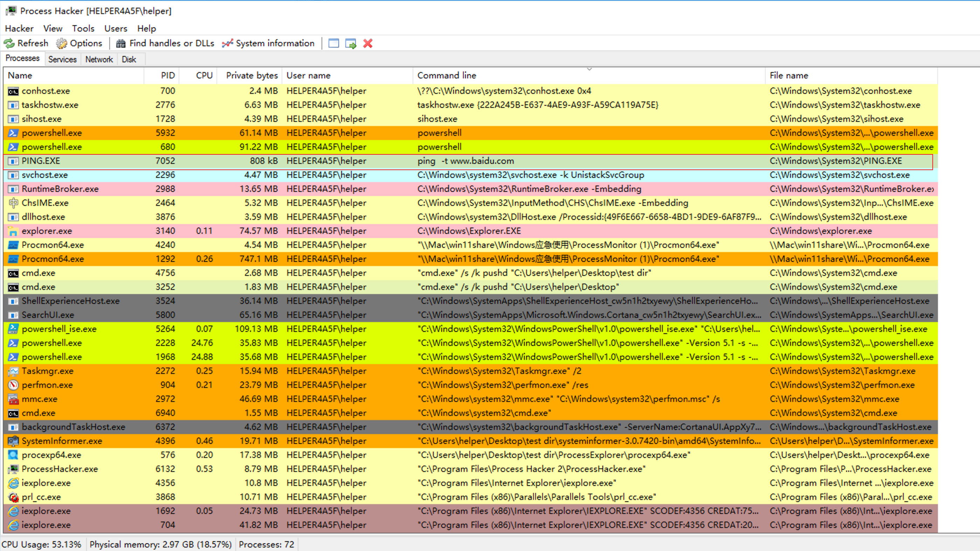
Task: Click the Taskmgr.exe process icon
Action: 13,371
